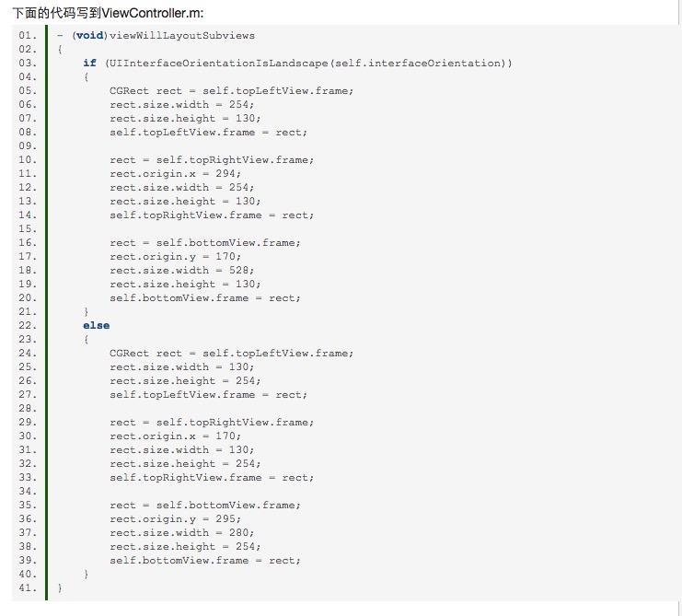Click line 05 CGRect rect declaration
The width and height of the screenshot is (682, 616).
pos(231,91)
